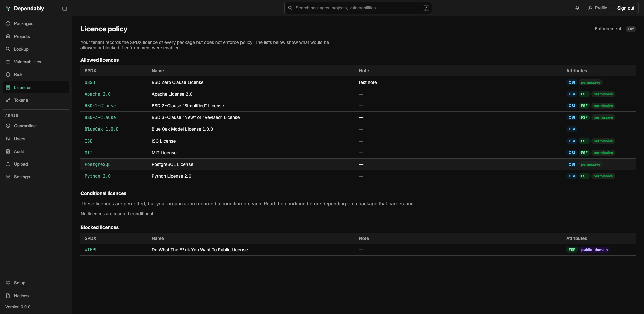Viewport: 644px width, 314px height.
Task: Click the Audit clipboard icon
Action: (x=8, y=151)
